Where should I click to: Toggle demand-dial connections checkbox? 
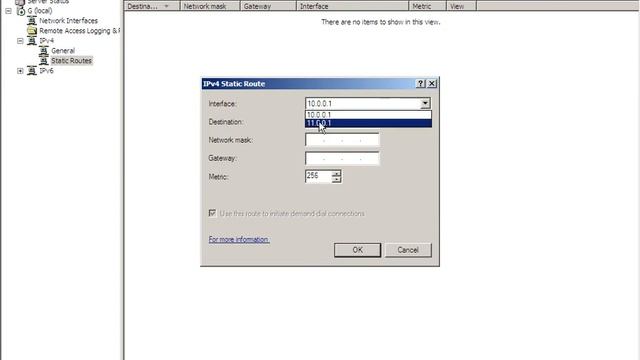pos(212,213)
